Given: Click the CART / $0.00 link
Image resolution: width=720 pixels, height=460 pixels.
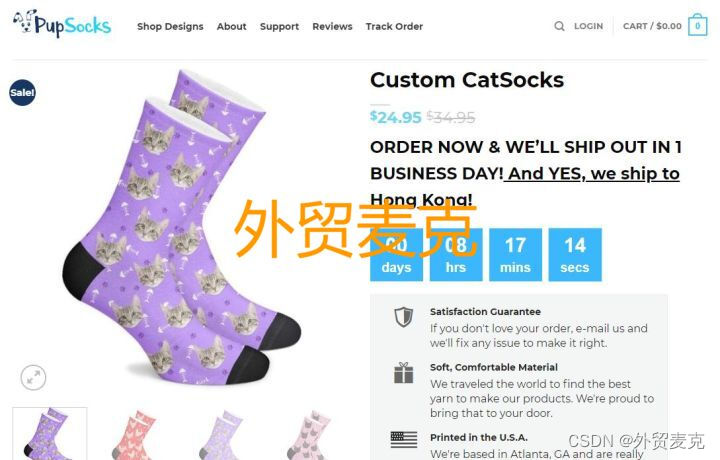Looking at the screenshot, I should click(x=652, y=26).
